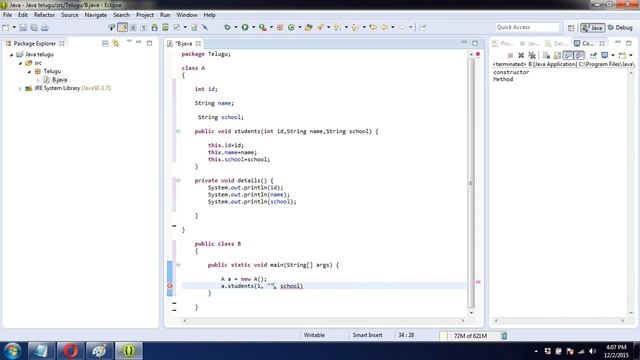The width and height of the screenshot is (640, 360).
Task: Open the New wizard dropdown arrow
Action: pos(14,27)
